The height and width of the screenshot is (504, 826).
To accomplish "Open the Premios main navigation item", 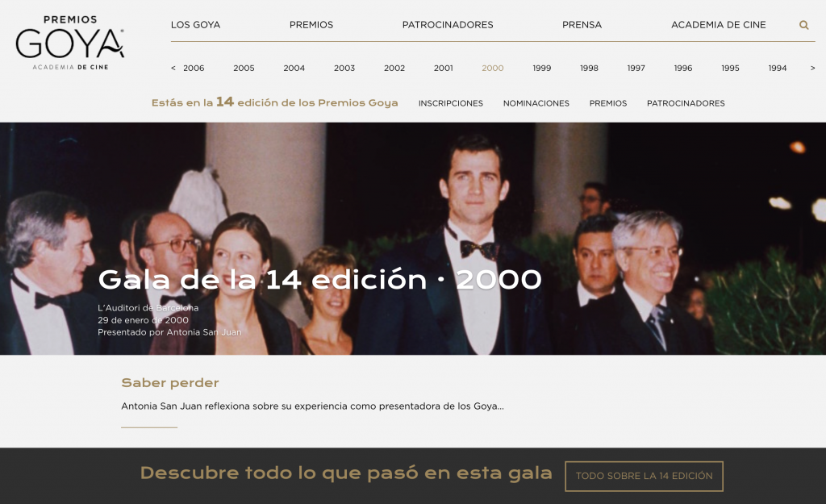I will click(311, 25).
